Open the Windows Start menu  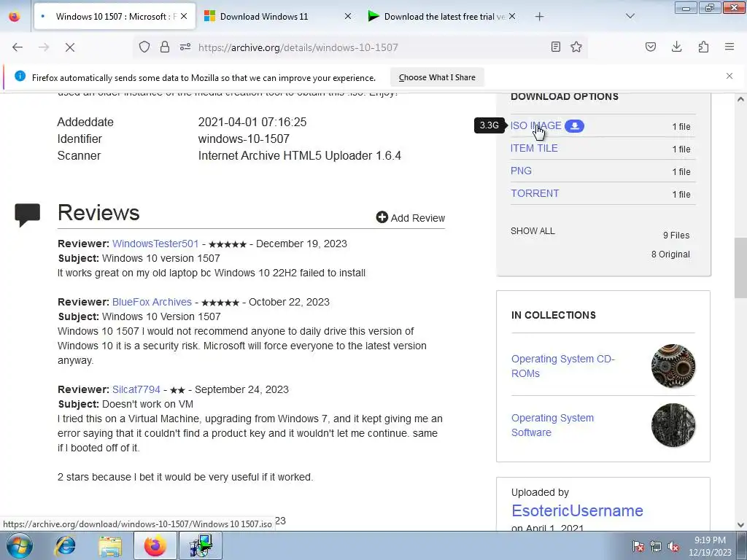[x=20, y=545]
